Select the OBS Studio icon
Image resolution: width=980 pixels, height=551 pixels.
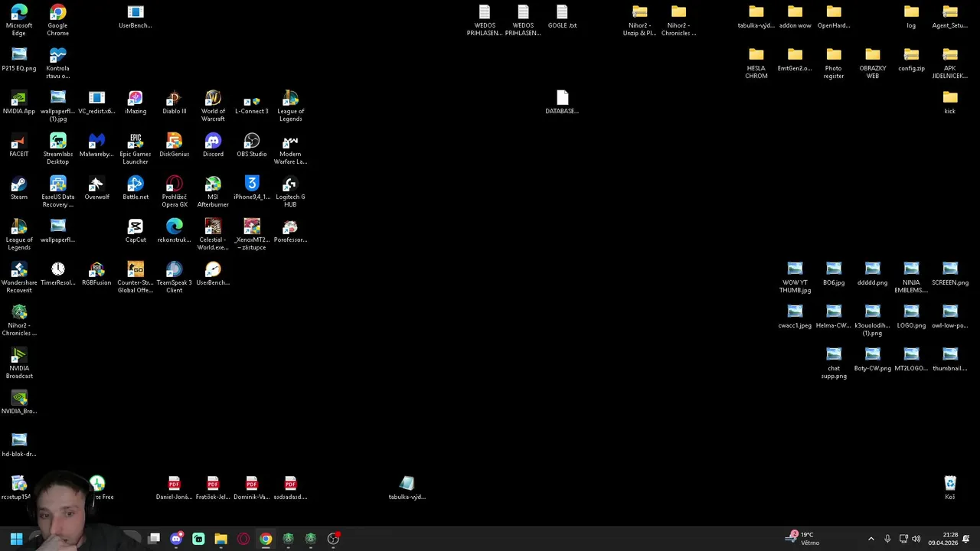click(252, 146)
